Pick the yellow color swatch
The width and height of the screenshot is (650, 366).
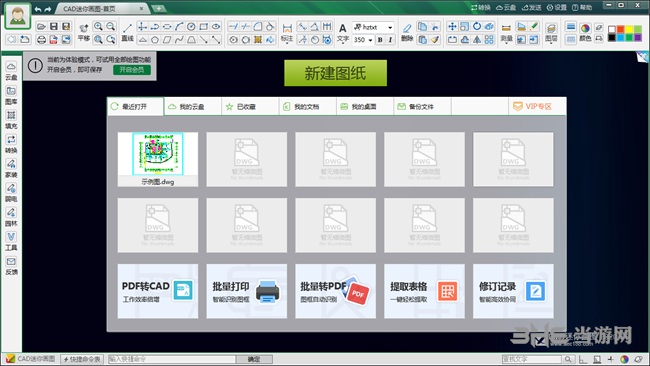629,29
